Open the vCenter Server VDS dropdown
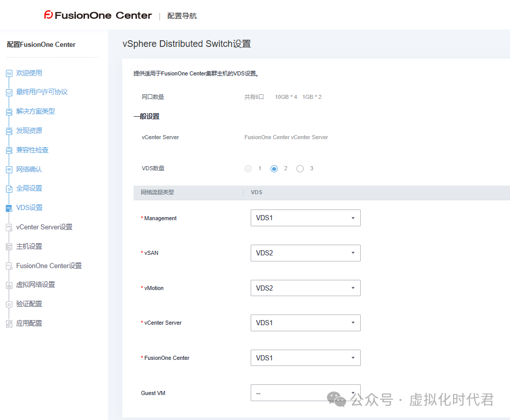The width and height of the screenshot is (510, 420). coord(305,323)
